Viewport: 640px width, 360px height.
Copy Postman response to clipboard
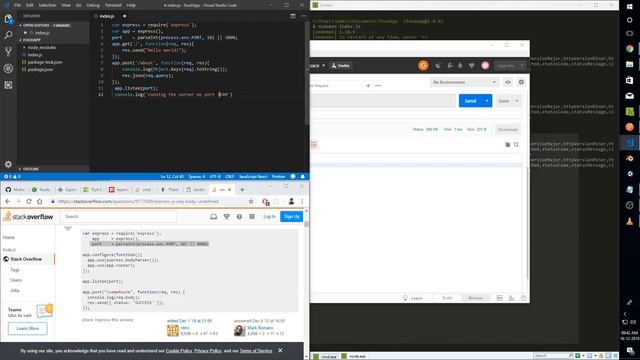coord(507,144)
